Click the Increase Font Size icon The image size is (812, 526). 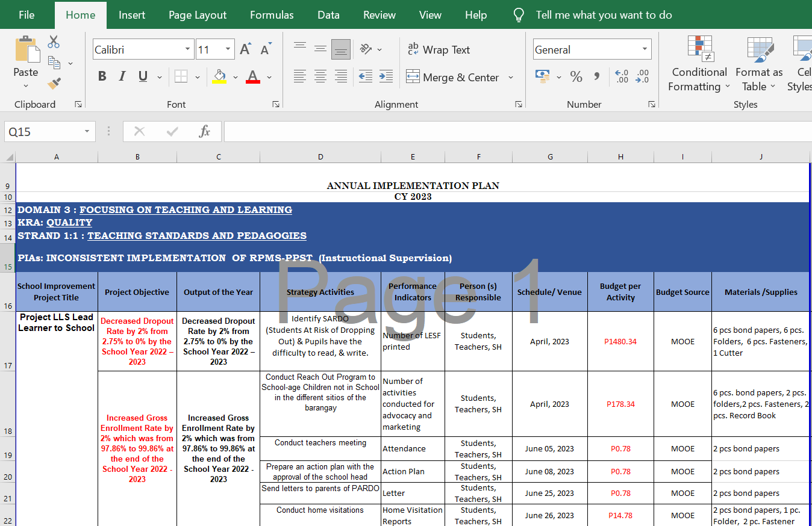(245, 49)
